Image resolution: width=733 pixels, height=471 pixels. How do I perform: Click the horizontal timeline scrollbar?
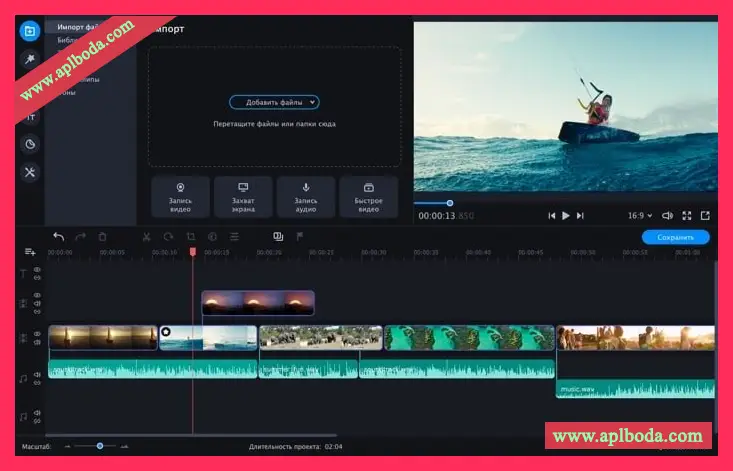[191, 435]
